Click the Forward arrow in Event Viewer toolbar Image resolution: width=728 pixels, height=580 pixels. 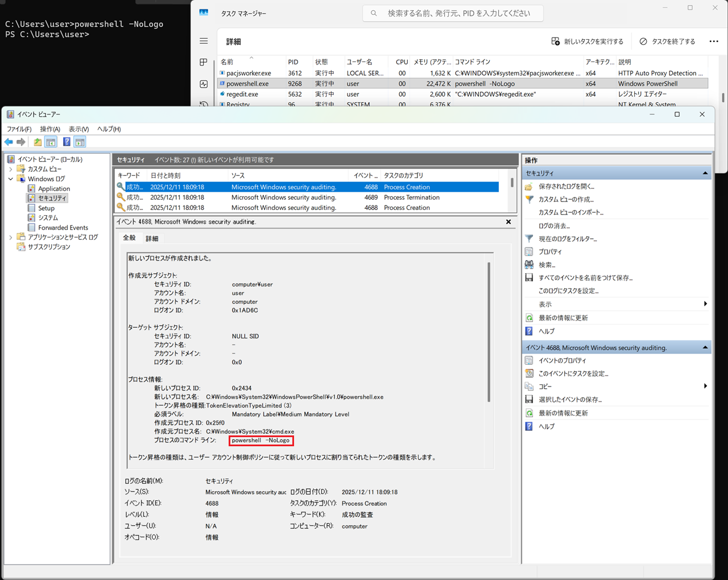[x=21, y=142]
